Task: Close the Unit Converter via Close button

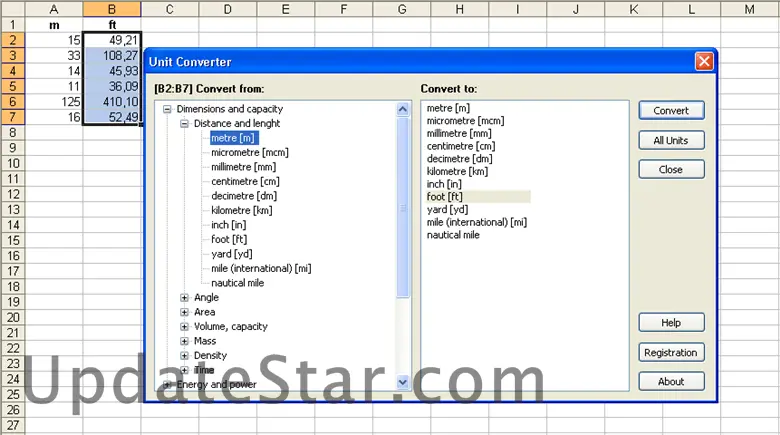Action: (671, 169)
